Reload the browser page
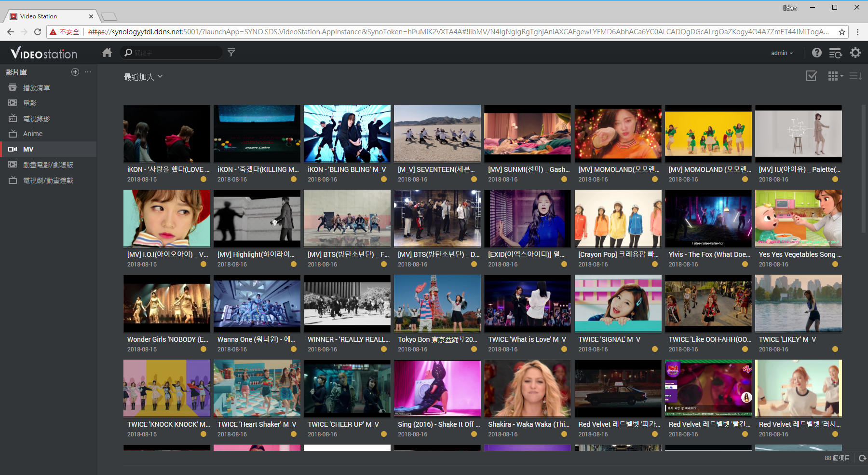The height and width of the screenshot is (475, 868). [38, 32]
